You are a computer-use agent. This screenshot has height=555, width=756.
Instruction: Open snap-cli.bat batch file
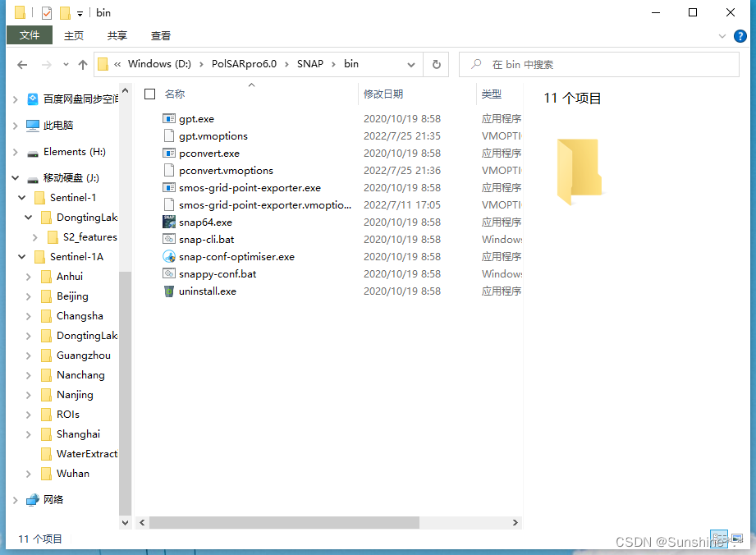coord(204,239)
